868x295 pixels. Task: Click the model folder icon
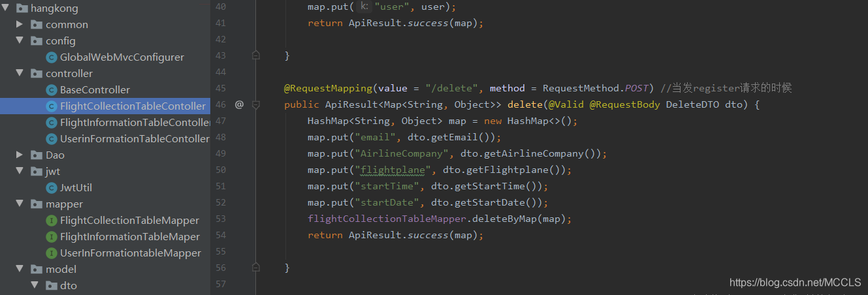37,270
